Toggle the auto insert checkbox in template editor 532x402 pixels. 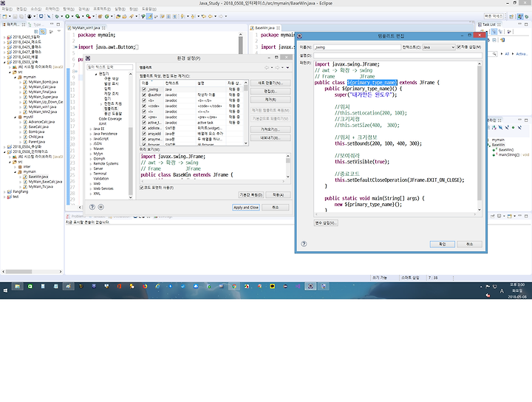click(x=459, y=47)
